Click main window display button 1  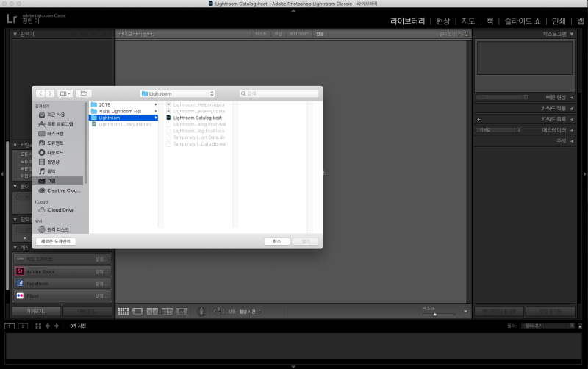pyautogui.click(x=10, y=326)
